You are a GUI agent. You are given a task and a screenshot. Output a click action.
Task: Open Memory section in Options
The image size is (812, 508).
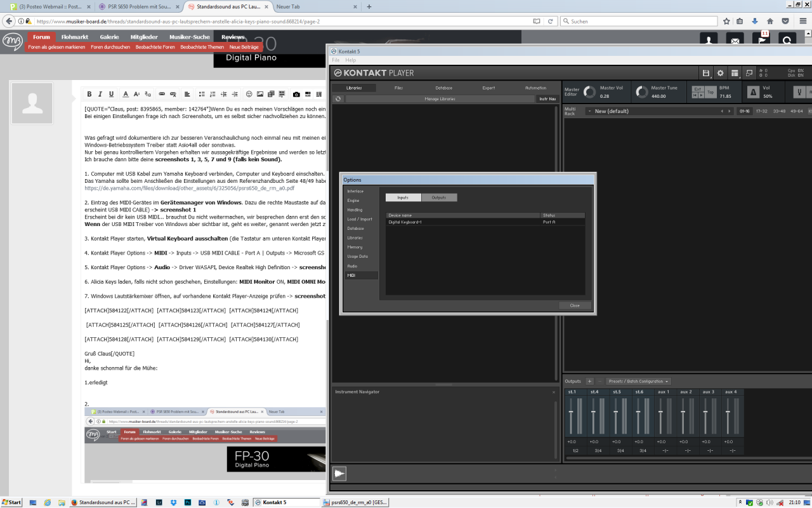coord(355,247)
